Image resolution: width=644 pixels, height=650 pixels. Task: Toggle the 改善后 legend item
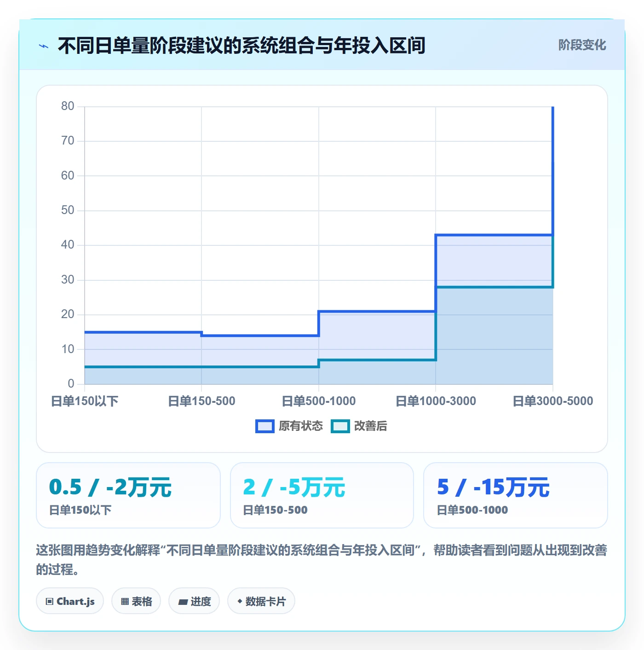click(359, 426)
